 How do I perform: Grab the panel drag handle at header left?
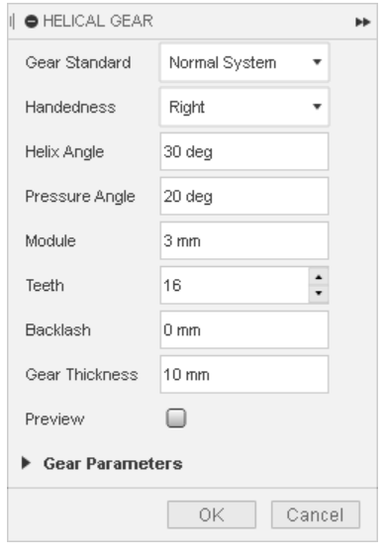click(12, 22)
